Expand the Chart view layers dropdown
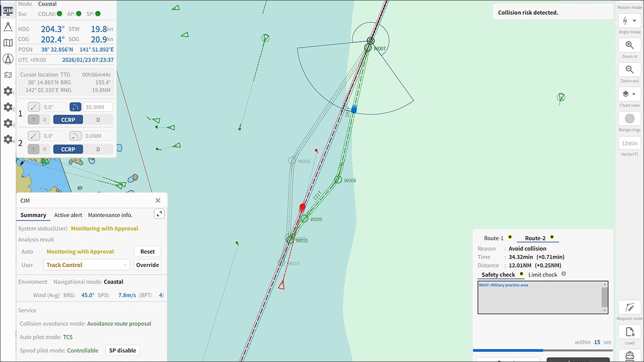This screenshot has width=644, height=362. tap(629, 94)
